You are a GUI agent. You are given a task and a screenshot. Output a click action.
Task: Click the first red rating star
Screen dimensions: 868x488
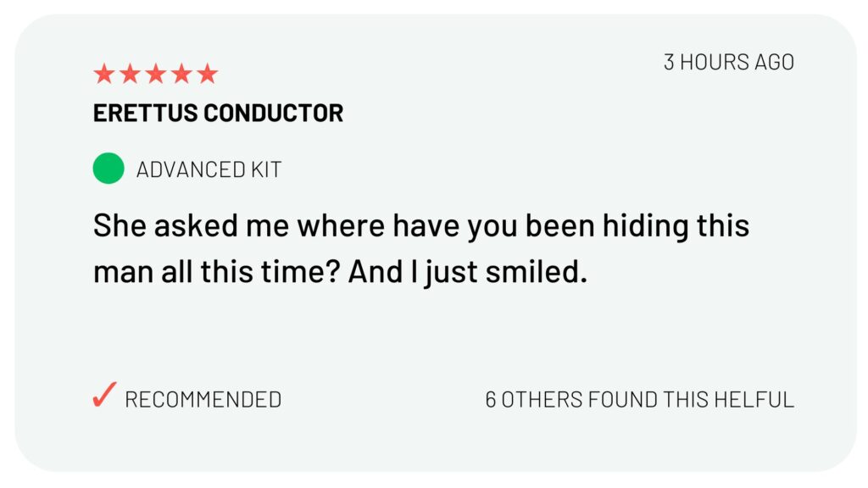point(103,75)
